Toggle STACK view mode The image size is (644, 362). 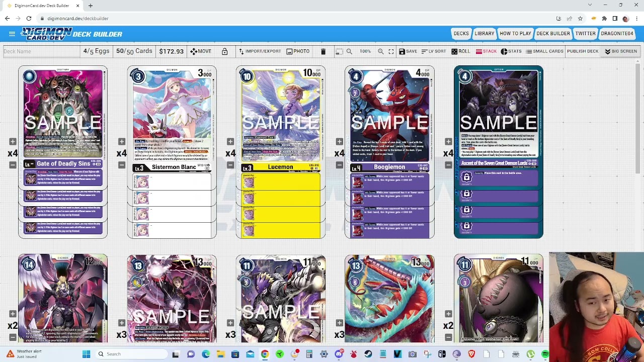coord(486,51)
